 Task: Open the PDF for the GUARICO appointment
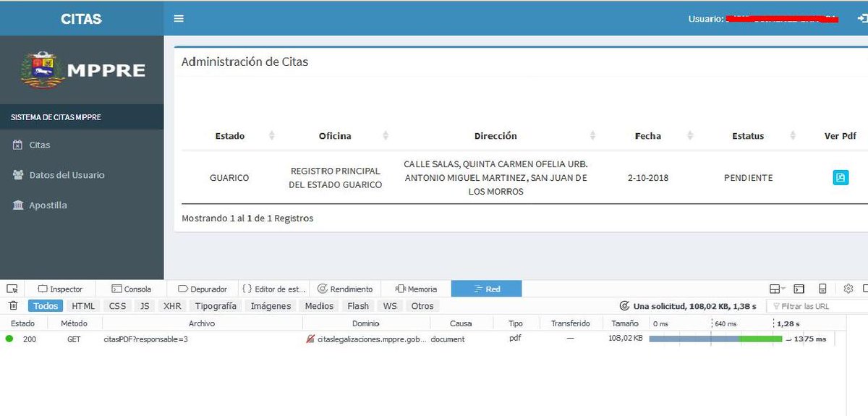841,177
